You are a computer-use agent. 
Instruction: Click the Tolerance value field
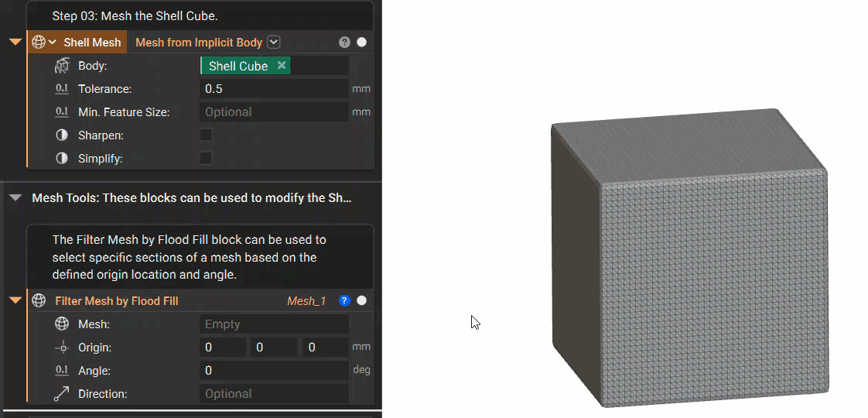(274, 88)
